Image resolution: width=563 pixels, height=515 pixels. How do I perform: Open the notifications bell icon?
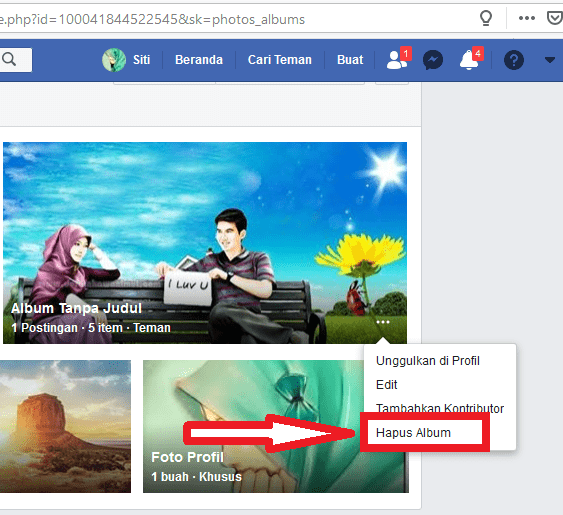point(470,59)
